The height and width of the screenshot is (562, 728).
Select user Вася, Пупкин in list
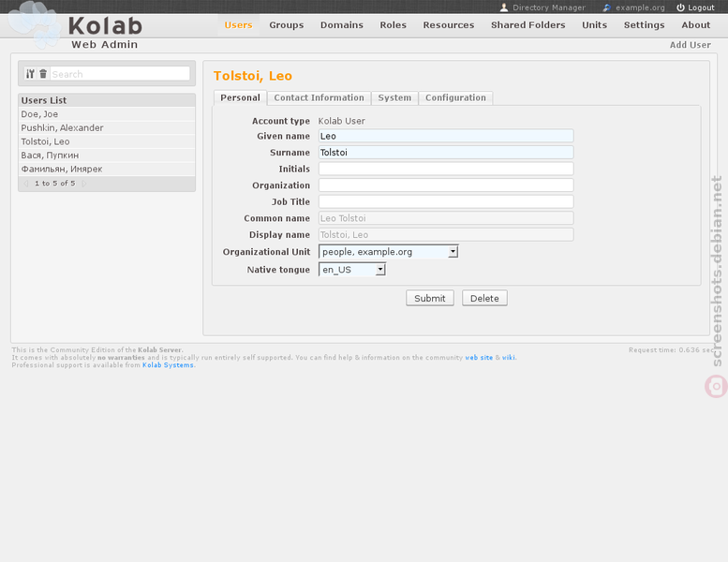coord(107,155)
